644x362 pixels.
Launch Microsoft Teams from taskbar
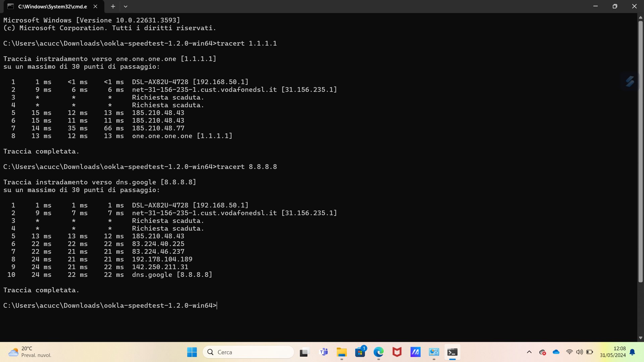[324, 352]
